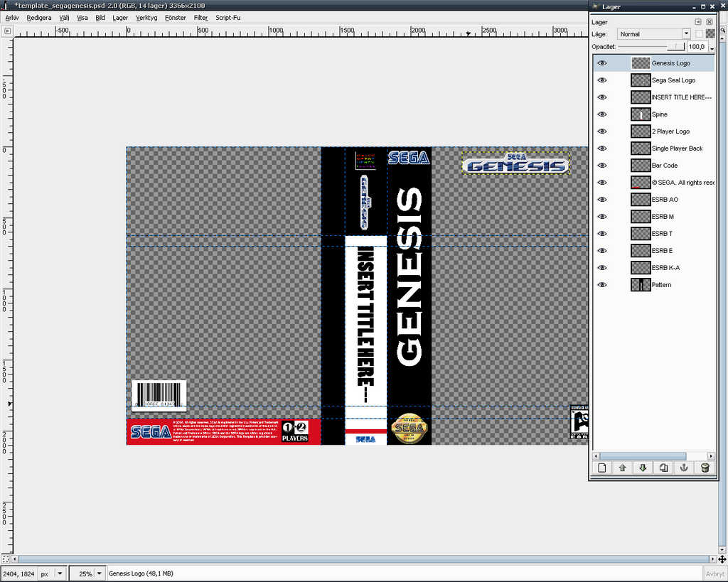
Task: Hide the ESRB M layer
Action: [x=602, y=217]
